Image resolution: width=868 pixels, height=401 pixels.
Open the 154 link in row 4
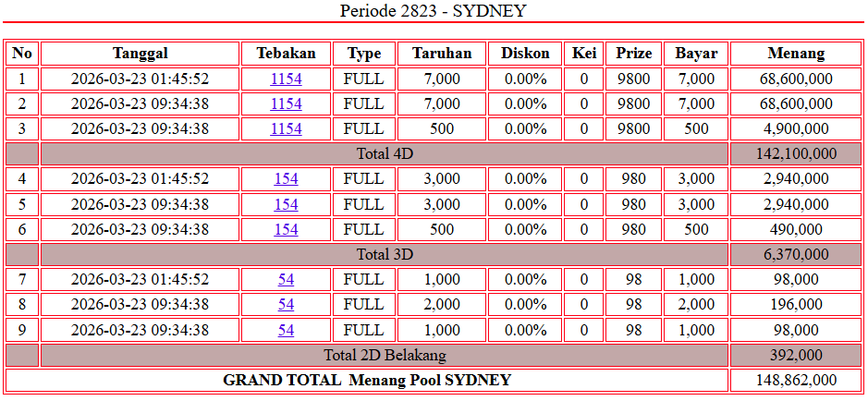click(x=286, y=179)
